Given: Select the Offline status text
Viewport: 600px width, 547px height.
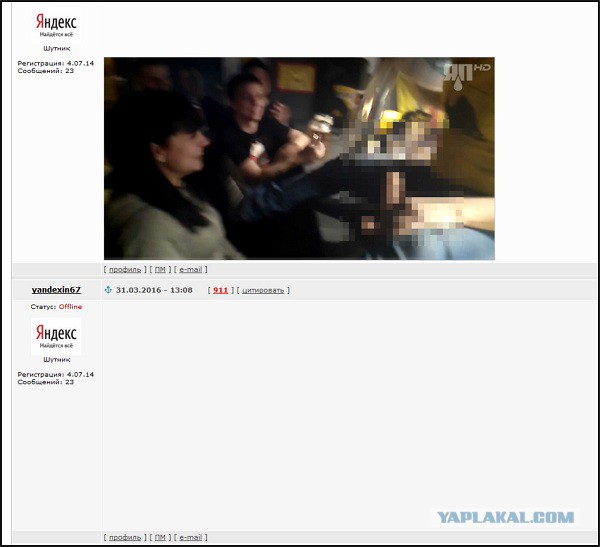Looking at the screenshot, I should tap(70, 307).
